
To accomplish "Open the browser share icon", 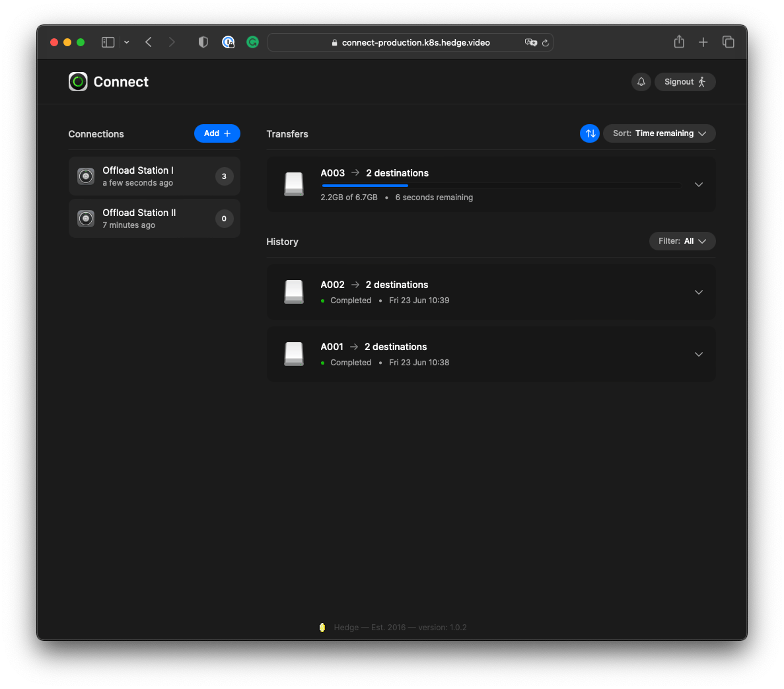I will point(679,42).
